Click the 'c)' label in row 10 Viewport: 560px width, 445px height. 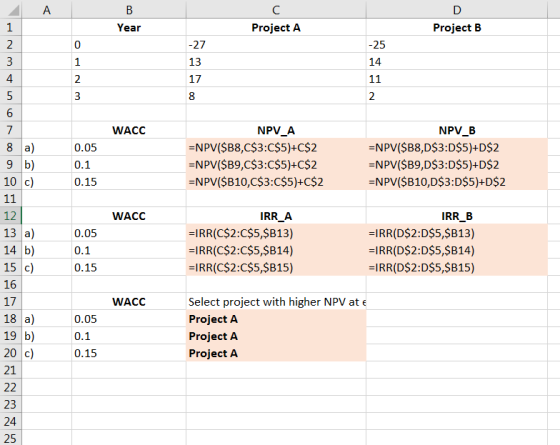46,182
